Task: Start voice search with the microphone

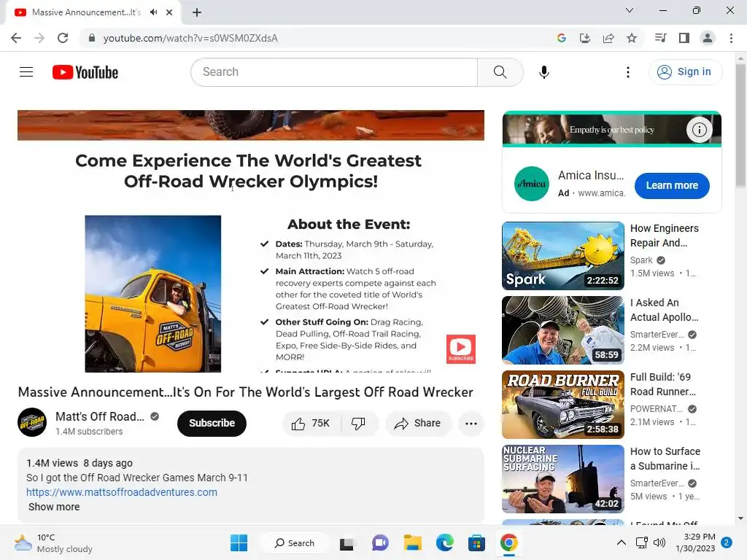Action: coord(544,72)
